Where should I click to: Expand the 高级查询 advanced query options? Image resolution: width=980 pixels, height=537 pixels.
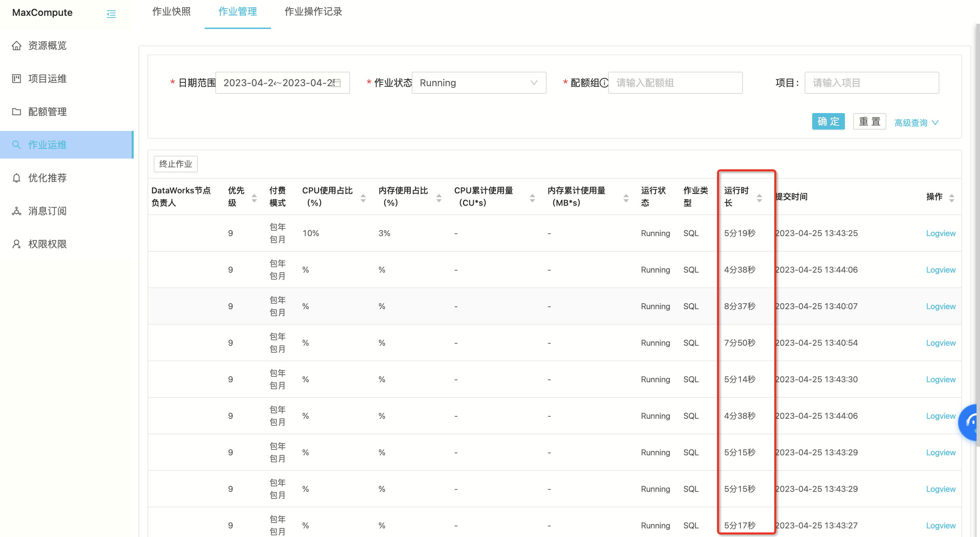[x=917, y=123]
